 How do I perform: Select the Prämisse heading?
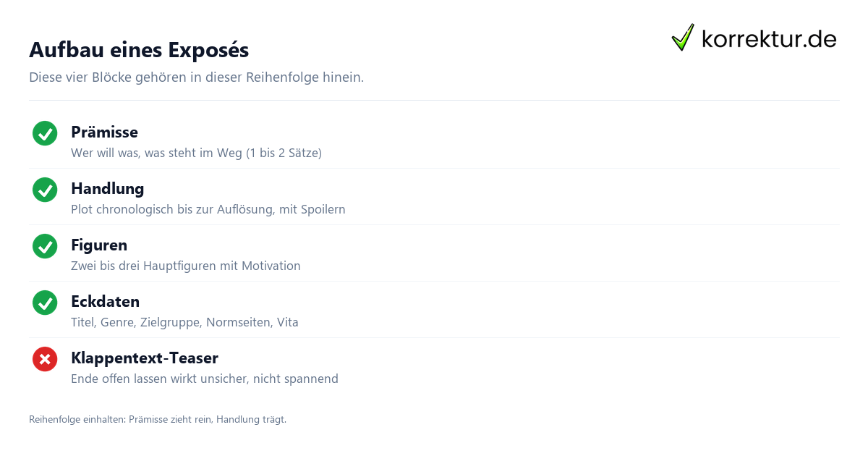click(104, 132)
